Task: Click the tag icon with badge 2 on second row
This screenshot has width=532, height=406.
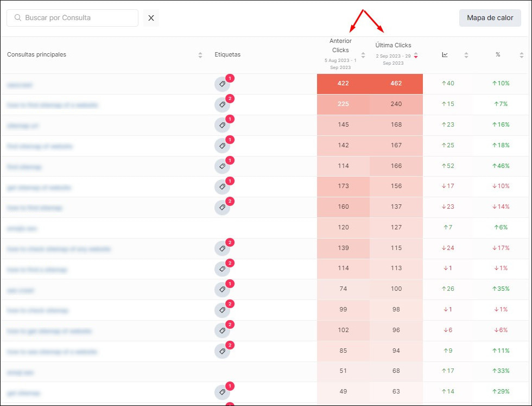Action: 223,105
